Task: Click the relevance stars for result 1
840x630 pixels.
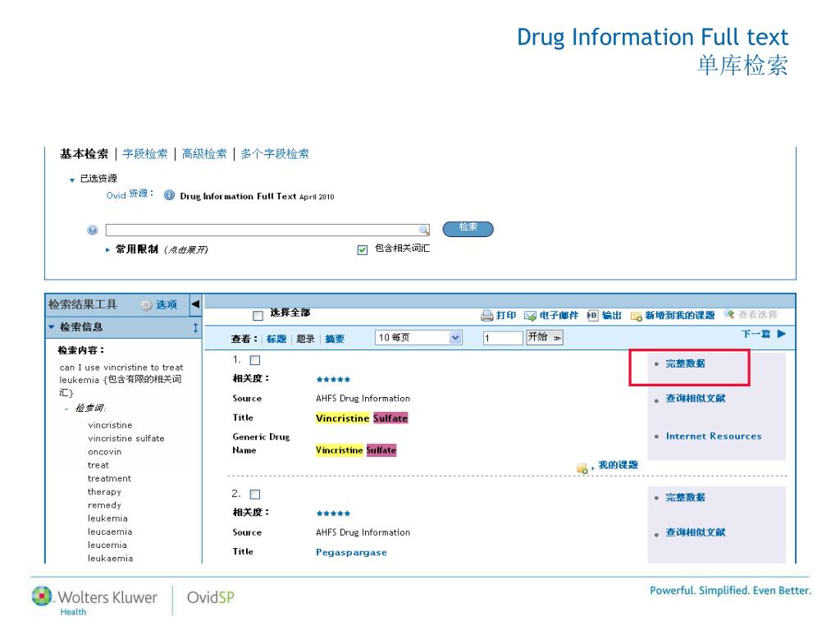Action: [333, 380]
